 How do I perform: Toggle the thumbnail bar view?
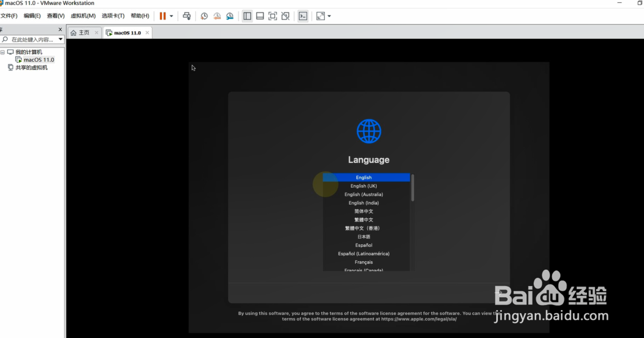[260, 16]
